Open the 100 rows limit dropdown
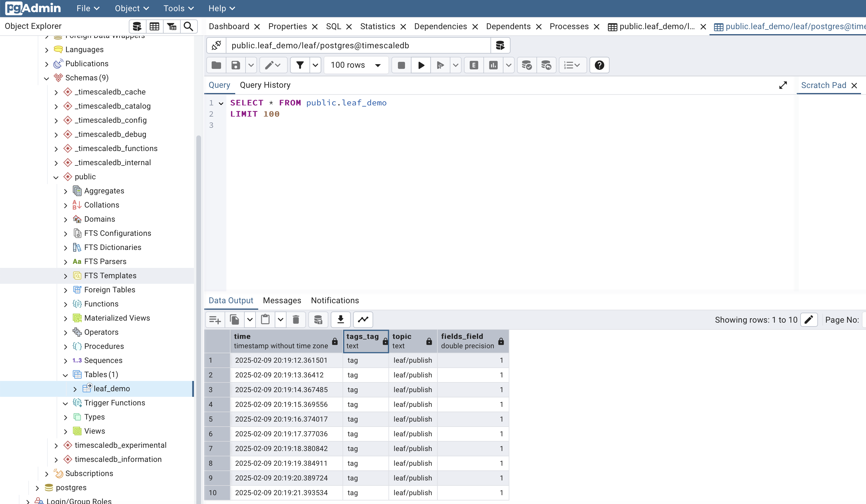This screenshot has width=866, height=504. (x=356, y=65)
